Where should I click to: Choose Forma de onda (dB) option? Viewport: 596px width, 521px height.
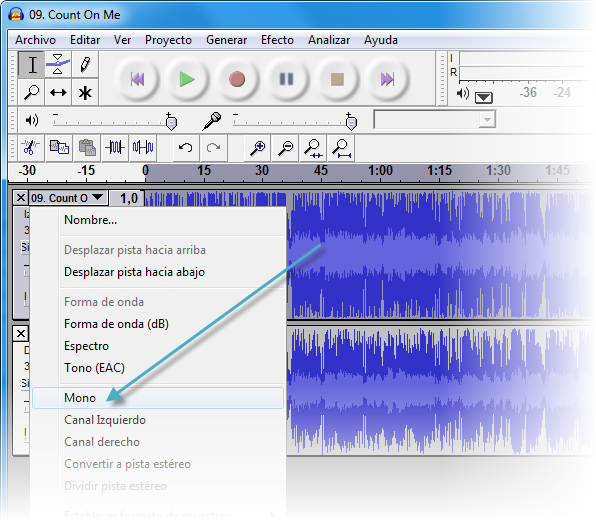[158, 324]
